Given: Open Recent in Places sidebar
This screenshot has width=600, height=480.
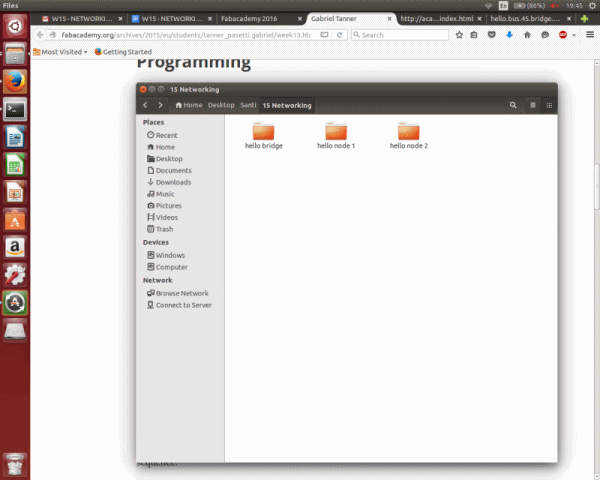Looking at the screenshot, I should pos(162,135).
